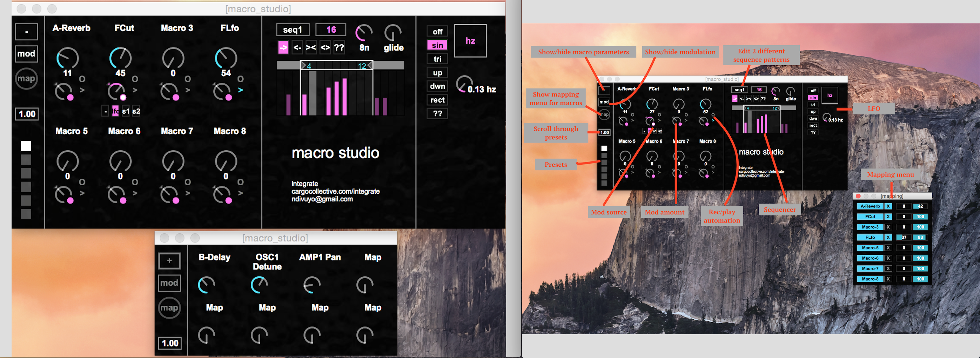Turn the LFO off
Viewport: 980px width, 358px height.
tap(437, 32)
